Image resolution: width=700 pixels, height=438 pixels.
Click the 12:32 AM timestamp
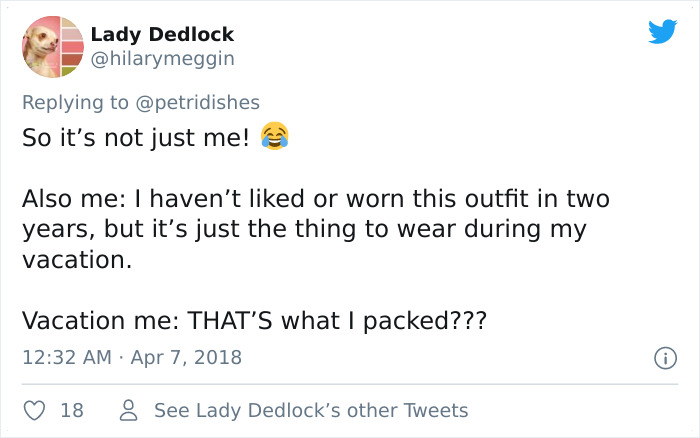(66, 357)
